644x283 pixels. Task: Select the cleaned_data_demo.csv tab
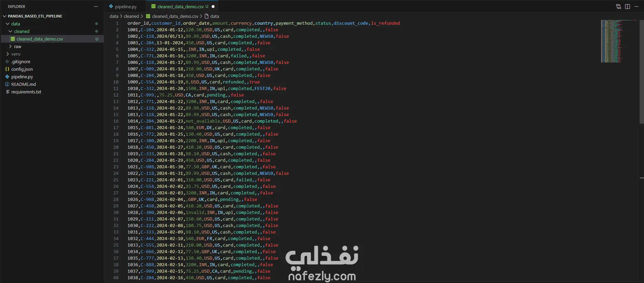click(182, 7)
